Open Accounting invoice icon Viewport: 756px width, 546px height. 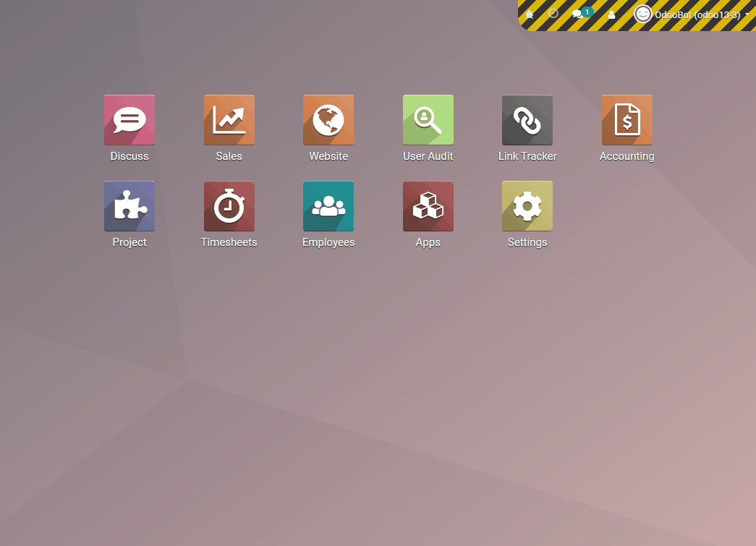tap(627, 120)
